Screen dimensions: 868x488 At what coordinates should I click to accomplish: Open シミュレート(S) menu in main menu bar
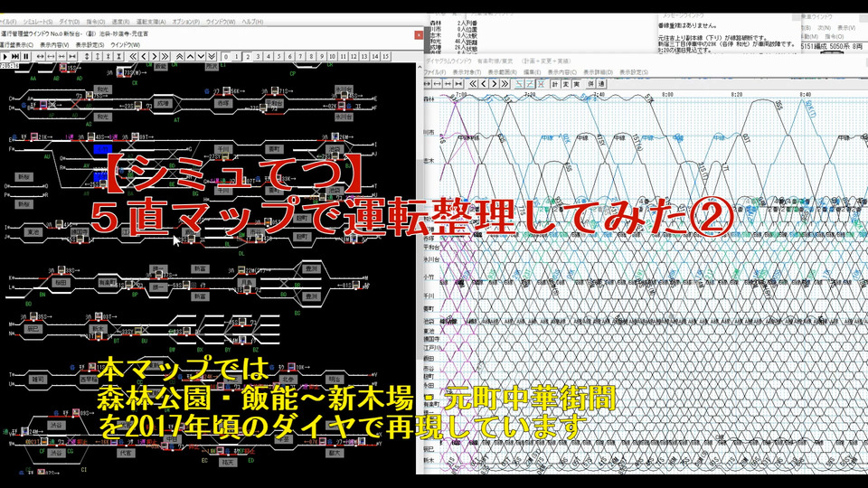click(38, 22)
